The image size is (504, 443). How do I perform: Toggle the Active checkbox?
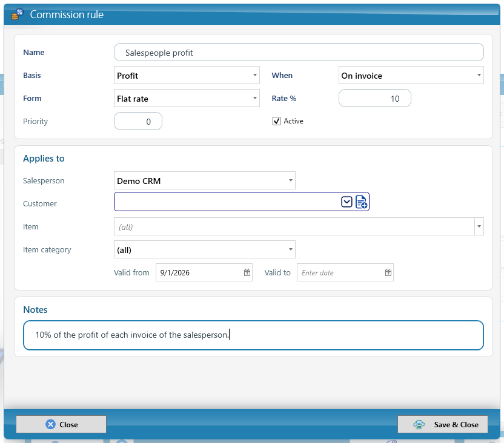pyautogui.click(x=276, y=121)
